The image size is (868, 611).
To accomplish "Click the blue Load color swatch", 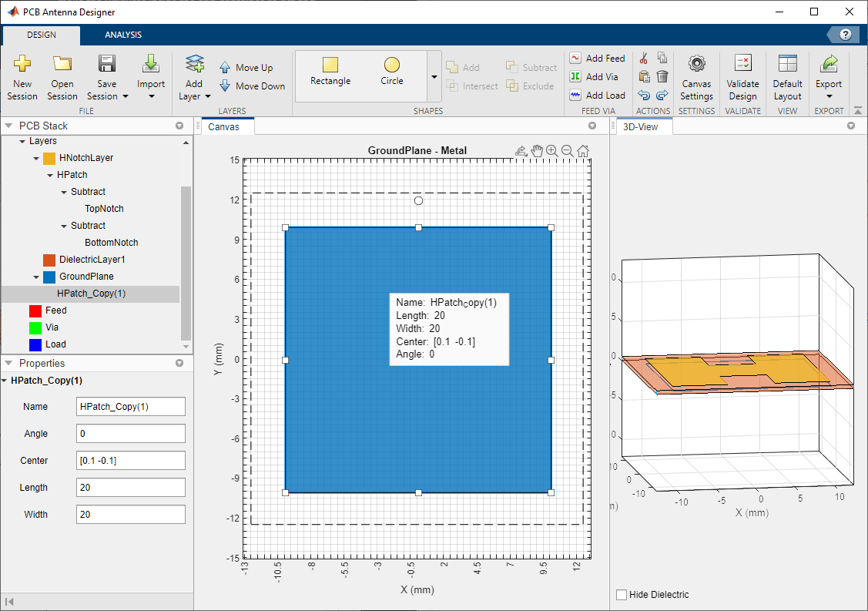I will pos(35,344).
